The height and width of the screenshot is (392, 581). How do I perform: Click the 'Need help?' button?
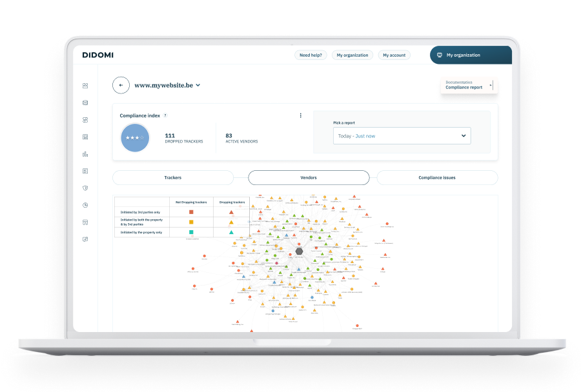point(311,55)
